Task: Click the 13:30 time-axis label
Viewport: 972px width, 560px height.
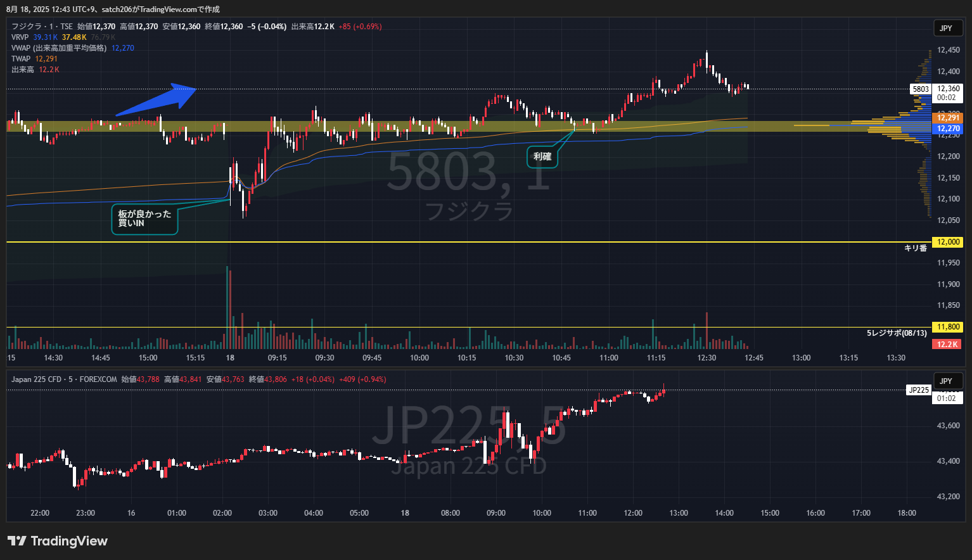Action: click(x=896, y=358)
